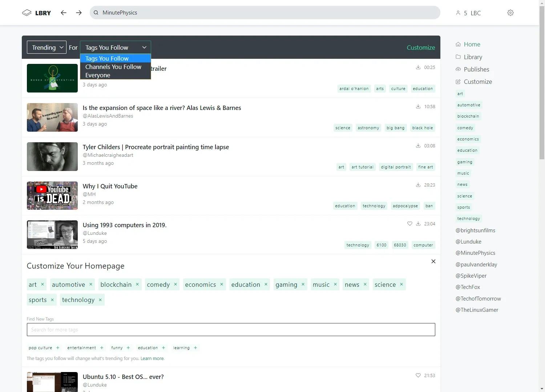Screen dimensions: 545x392
Task: Remove the economics tag
Action: point(222,284)
